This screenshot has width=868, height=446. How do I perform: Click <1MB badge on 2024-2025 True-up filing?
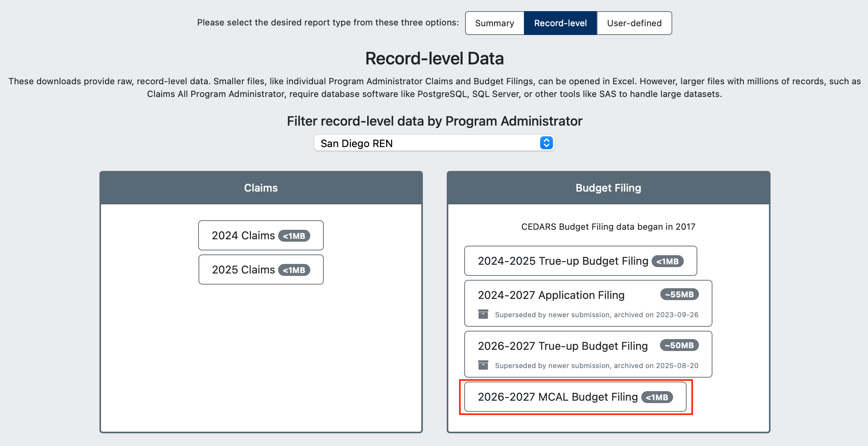668,261
